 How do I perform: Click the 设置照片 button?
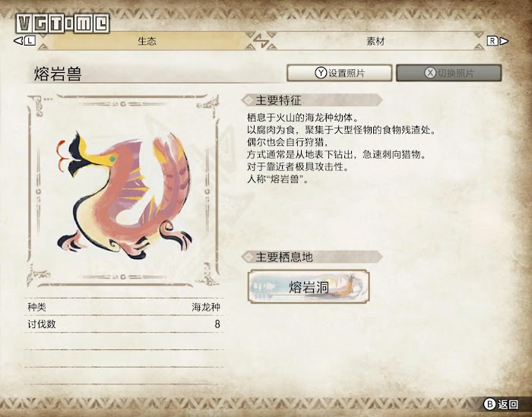click(339, 73)
